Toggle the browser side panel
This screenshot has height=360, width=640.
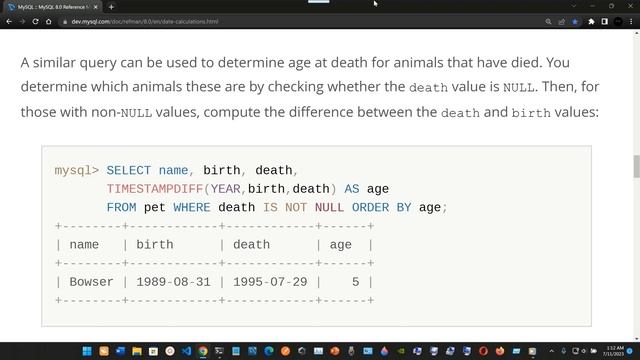pyautogui.click(x=604, y=22)
